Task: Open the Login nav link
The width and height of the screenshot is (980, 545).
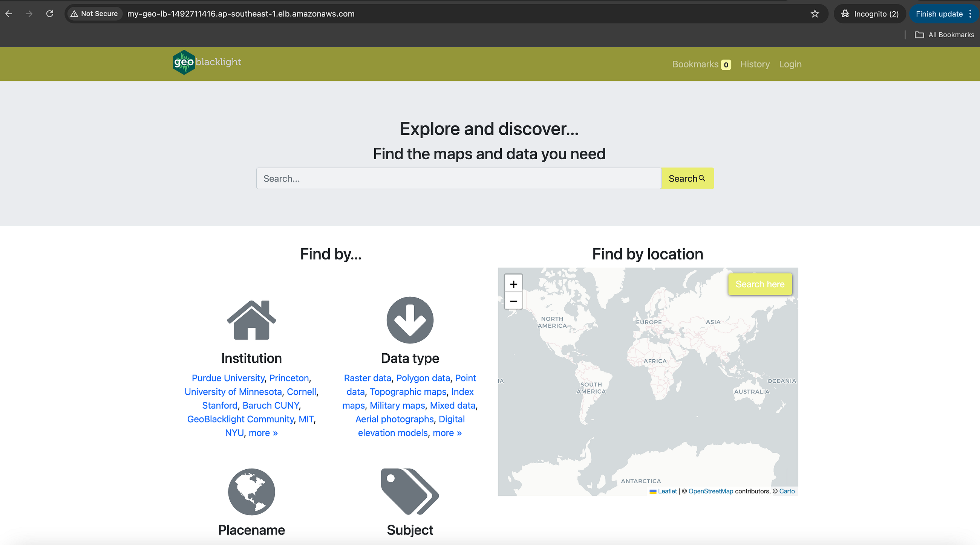Action: click(790, 64)
